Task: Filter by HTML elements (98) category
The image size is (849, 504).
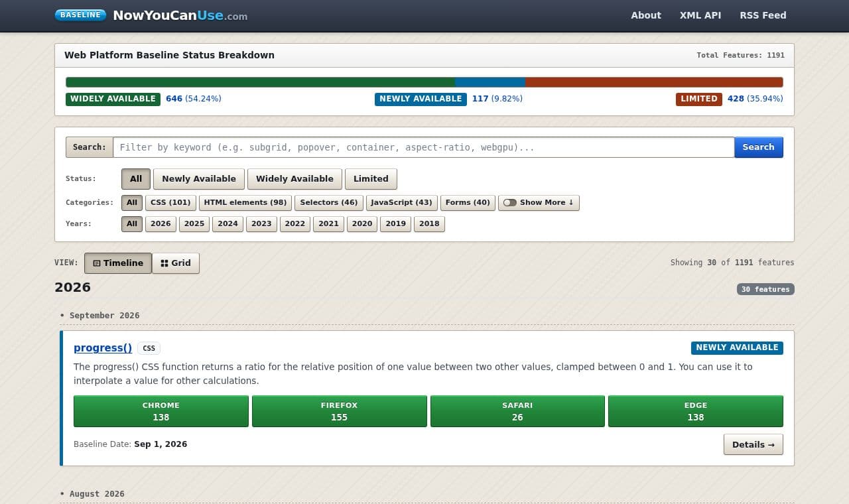Action: [245, 202]
